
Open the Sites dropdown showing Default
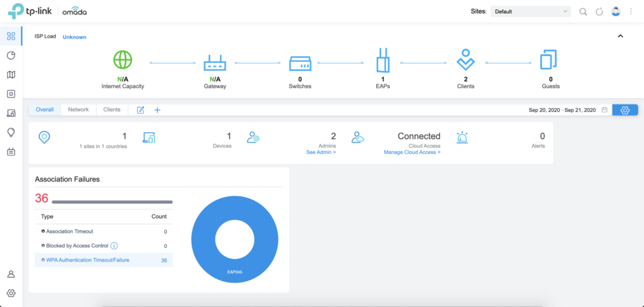point(531,11)
